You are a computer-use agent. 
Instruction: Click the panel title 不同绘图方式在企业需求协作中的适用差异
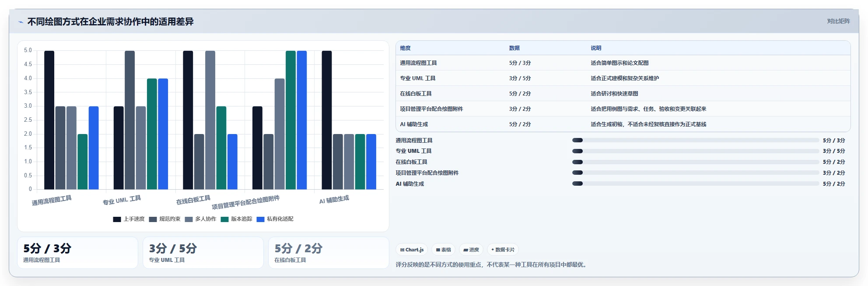tap(110, 21)
